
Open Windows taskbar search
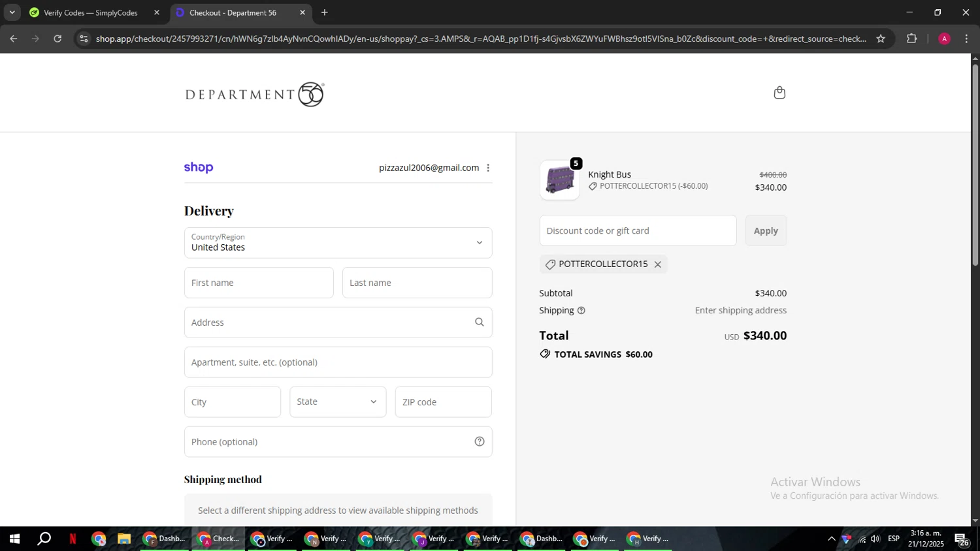tap(44, 539)
